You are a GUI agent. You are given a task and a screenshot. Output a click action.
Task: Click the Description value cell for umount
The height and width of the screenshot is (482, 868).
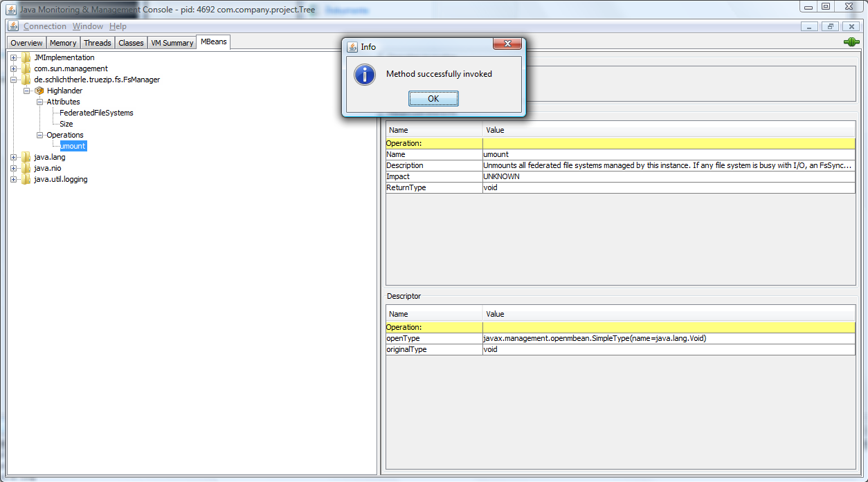tap(668, 165)
